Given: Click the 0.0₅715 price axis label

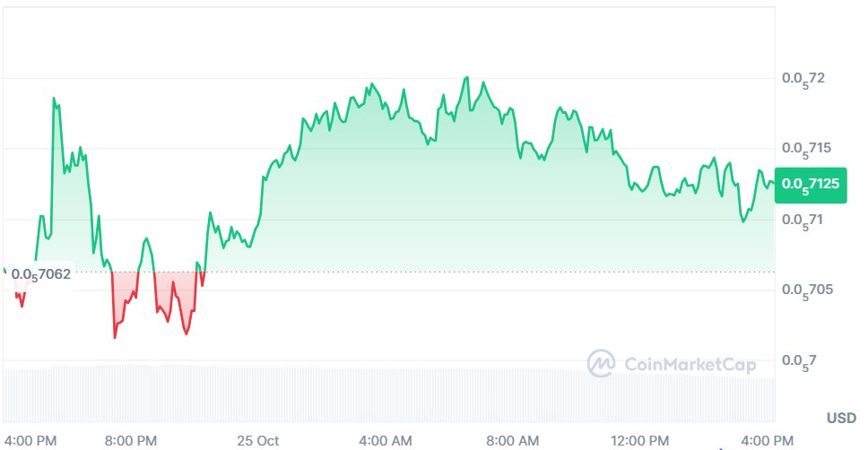Looking at the screenshot, I should pyautogui.click(x=806, y=148).
